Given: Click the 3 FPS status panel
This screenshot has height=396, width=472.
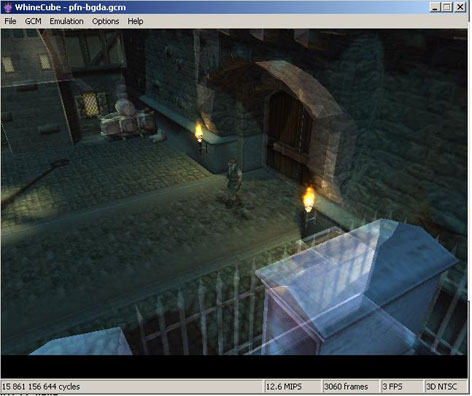Looking at the screenshot, I should click(401, 387).
